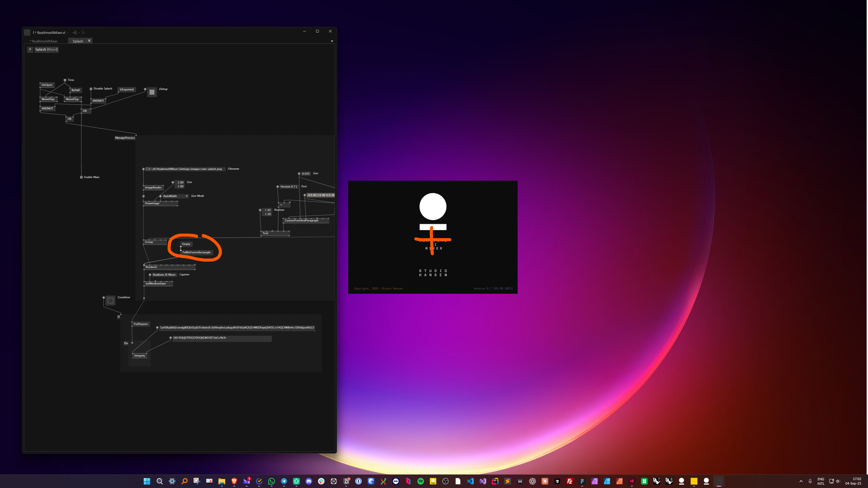Open the AutoWidth Size Mode dropdown
Viewport: 868px width, 488px height.
(187, 196)
